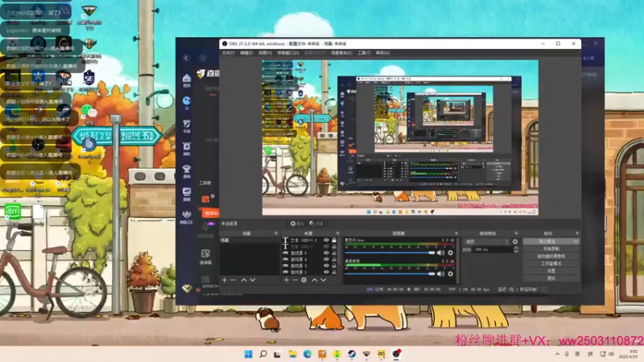
Task: Remove the selected source with the minus icon
Action: pos(295,280)
